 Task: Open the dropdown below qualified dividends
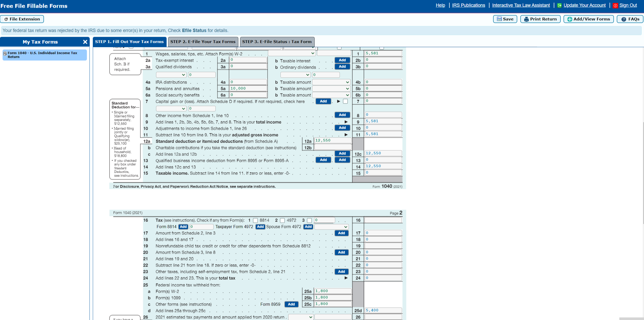click(x=171, y=75)
